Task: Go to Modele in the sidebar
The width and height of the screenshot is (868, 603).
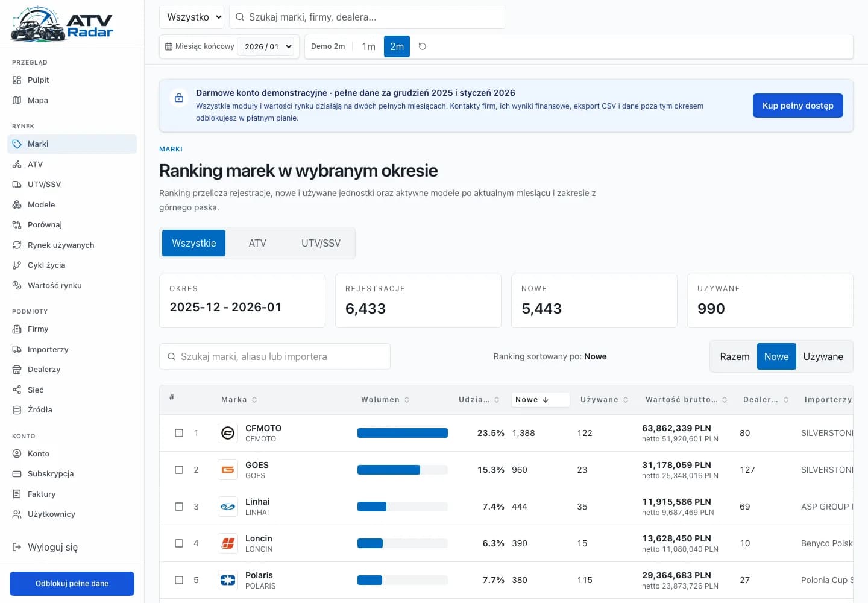Action: 72,205
